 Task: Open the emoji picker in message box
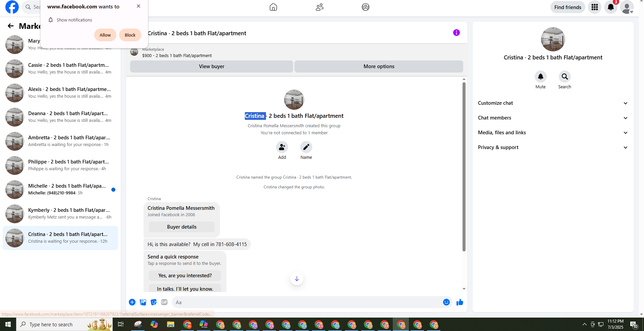click(446, 302)
